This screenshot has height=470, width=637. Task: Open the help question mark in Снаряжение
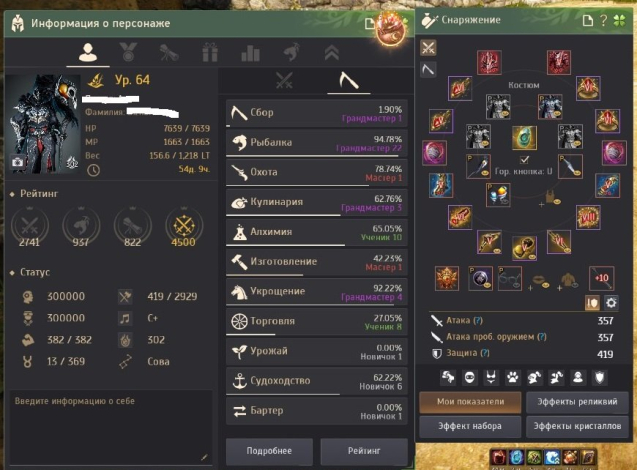tap(604, 20)
